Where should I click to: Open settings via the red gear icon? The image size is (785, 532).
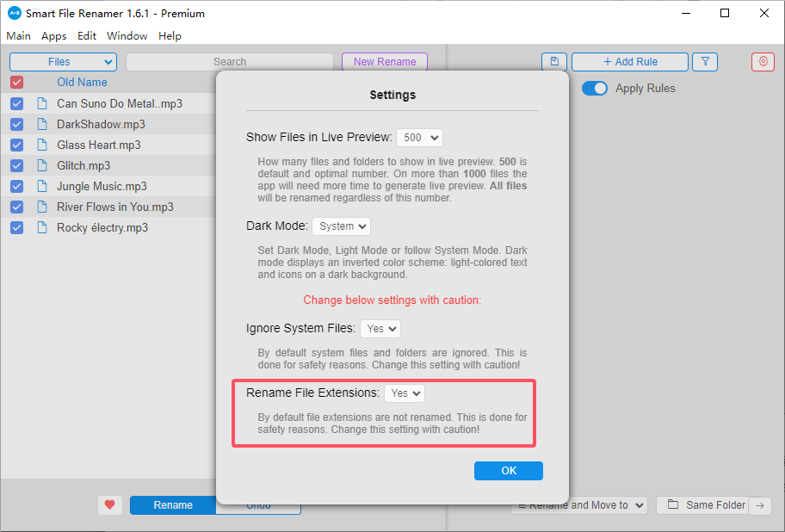coord(763,62)
